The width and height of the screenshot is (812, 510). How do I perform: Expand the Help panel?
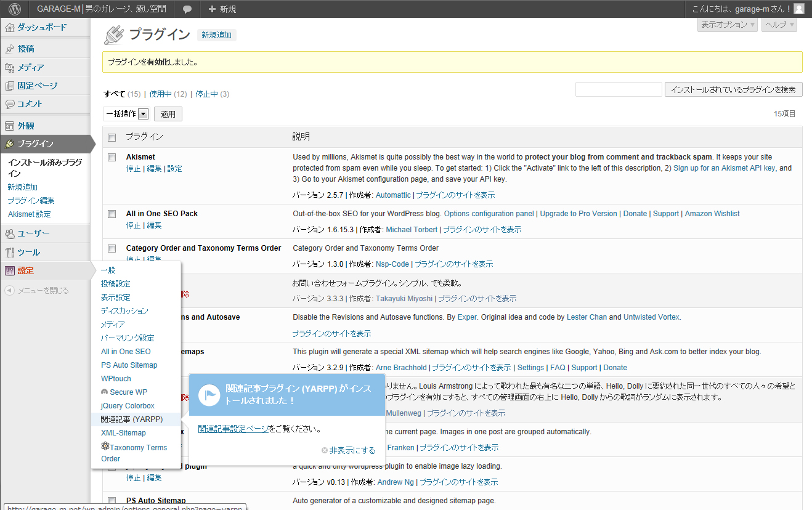click(779, 25)
